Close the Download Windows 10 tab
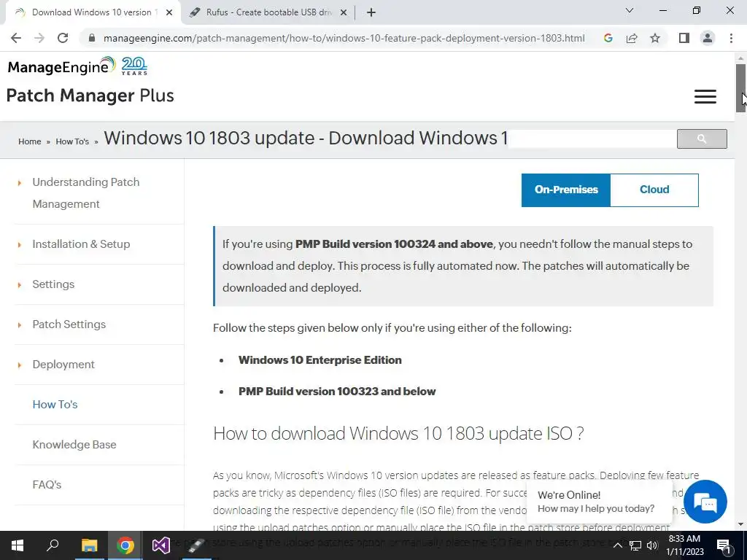Viewport: 747px width, 560px height. pyautogui.click(x=169, y=13)
